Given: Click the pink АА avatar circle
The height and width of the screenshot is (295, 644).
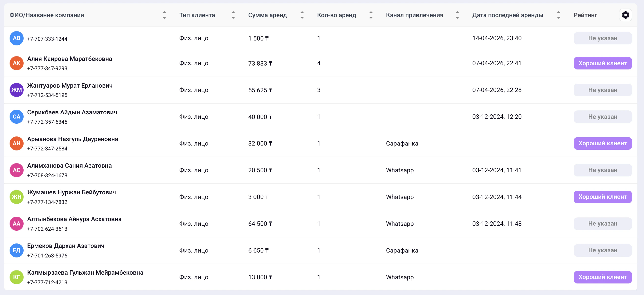Looking at the screenshot, I should click(x=16, y=224).
